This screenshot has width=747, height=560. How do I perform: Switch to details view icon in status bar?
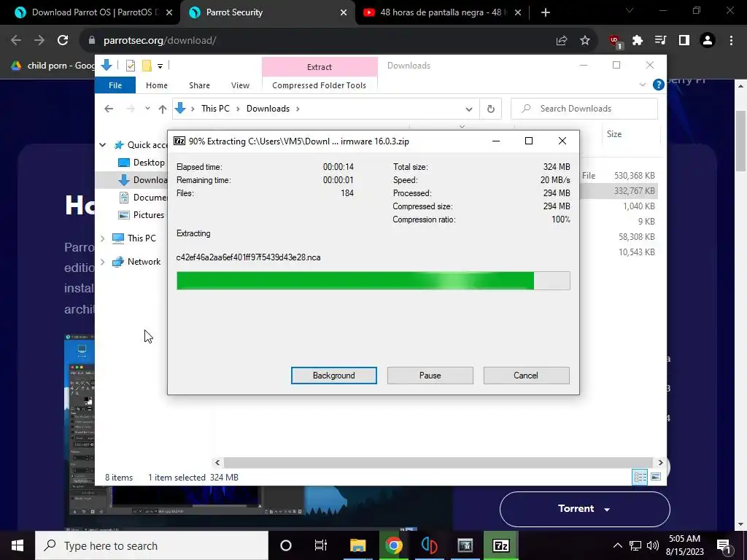coord(640,477)
